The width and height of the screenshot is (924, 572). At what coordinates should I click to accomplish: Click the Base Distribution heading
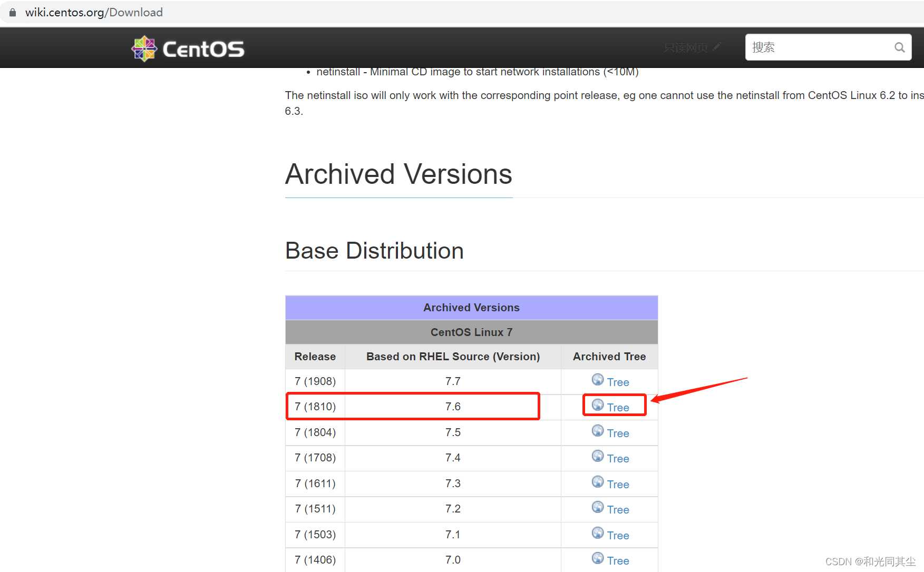coord(374,251)
